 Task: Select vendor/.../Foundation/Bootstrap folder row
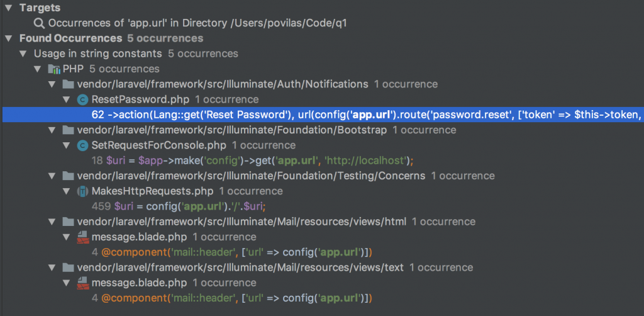267,130
